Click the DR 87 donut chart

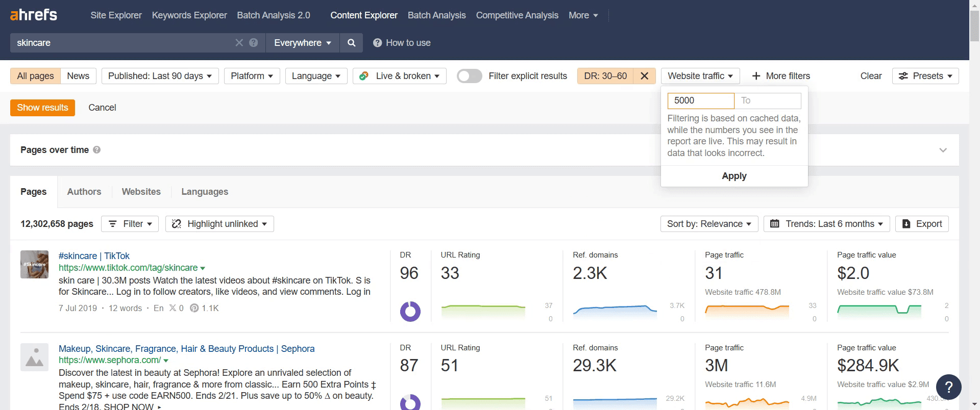[410, 402]
